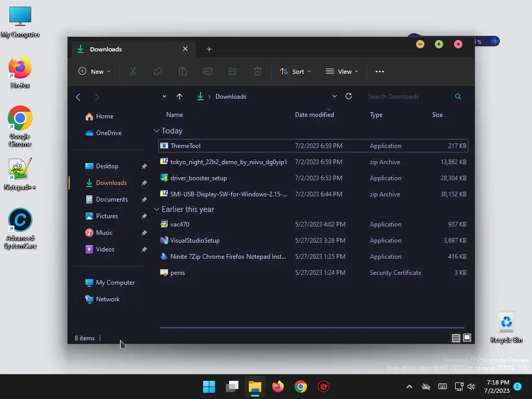Launch Firefox from the taskbar
532x399 pixels.
pyautogui.click(x=278, y=387)
